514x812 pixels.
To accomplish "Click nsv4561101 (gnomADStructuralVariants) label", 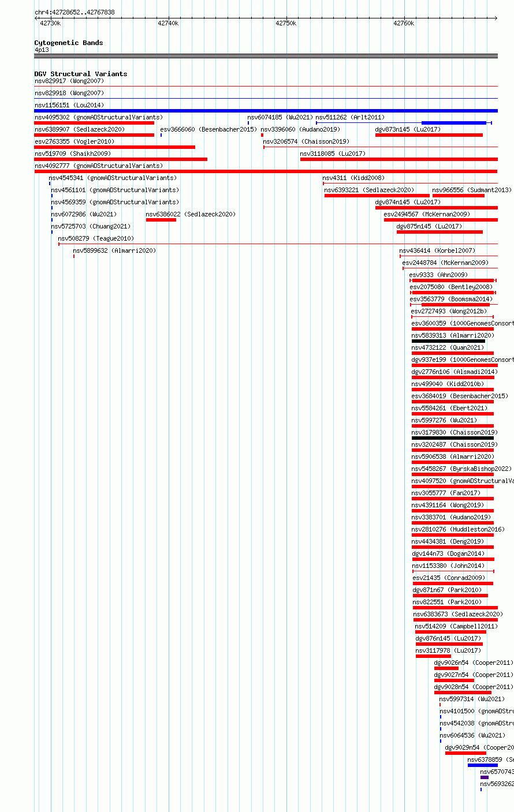I will [x=115, y=190].
